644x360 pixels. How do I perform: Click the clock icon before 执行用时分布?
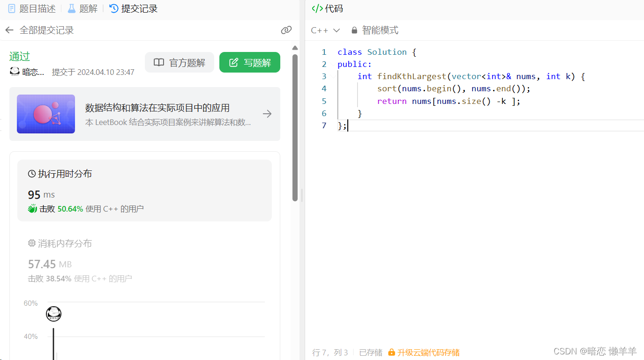pyautogui.click(x=32, y=173)
